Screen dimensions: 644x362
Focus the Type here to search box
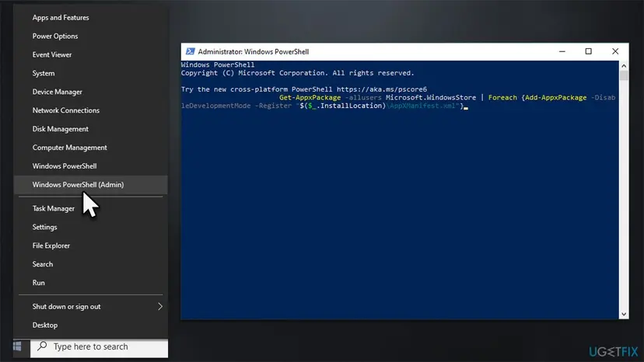[x=99, y=346]
